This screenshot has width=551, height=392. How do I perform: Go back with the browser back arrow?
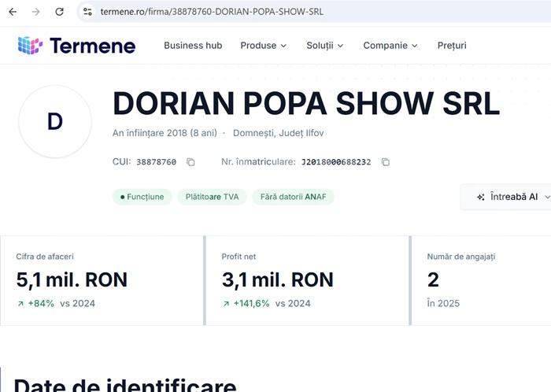coord(13,12)
